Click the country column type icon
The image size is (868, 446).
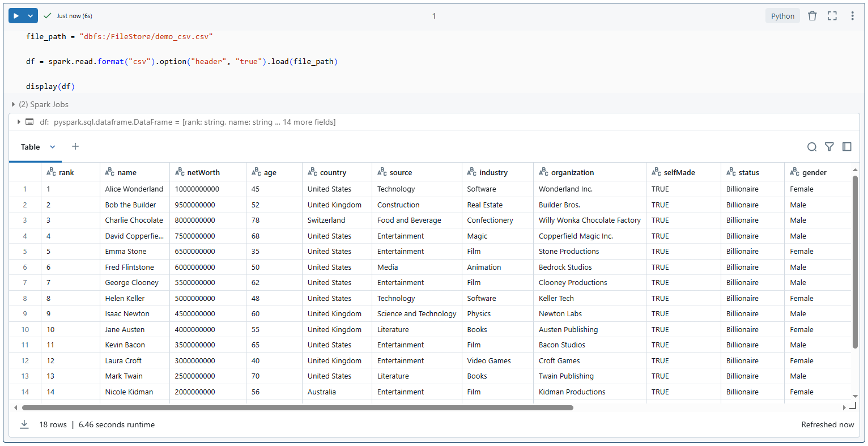point(312,172)
